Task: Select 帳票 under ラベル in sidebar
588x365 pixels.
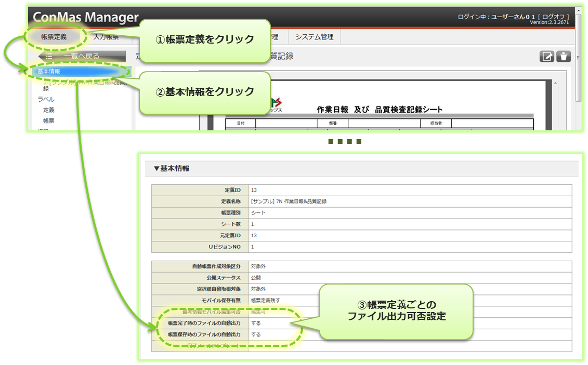Action: pyautogui.click(x=49, y=120)
